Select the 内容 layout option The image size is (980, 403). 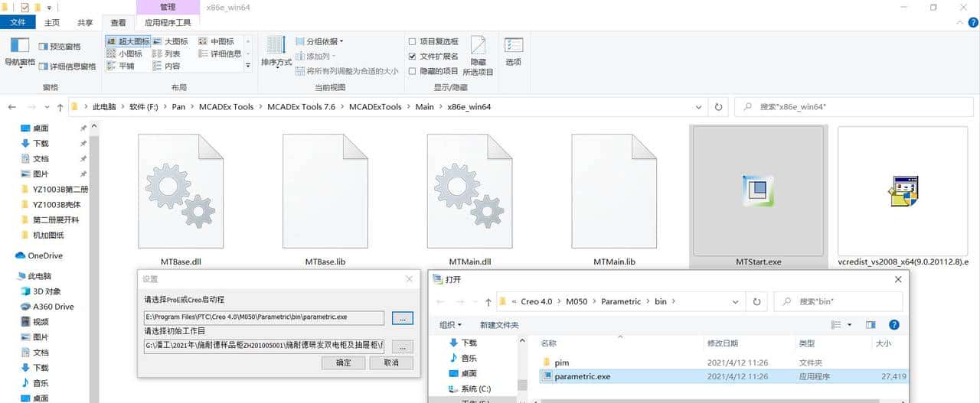click(x=166, y=66)
